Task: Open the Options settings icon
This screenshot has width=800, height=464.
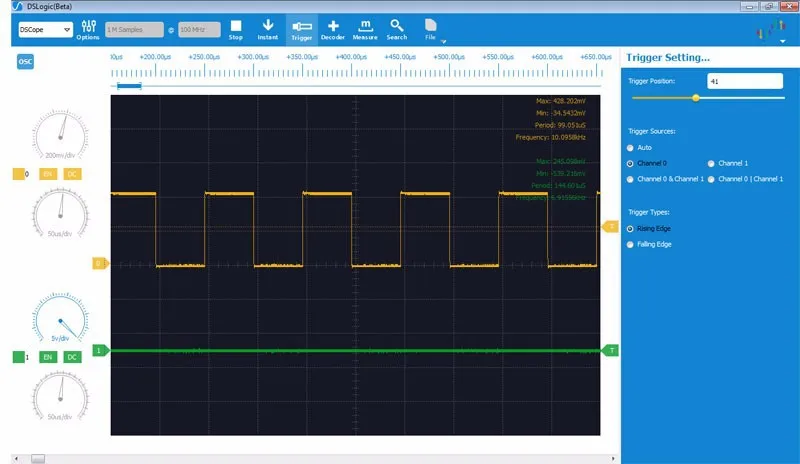Action: [x=88, y=30]
